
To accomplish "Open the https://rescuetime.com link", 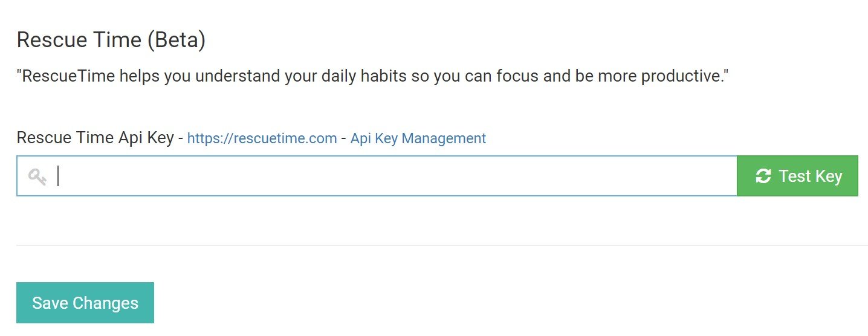I will [262, 138].
